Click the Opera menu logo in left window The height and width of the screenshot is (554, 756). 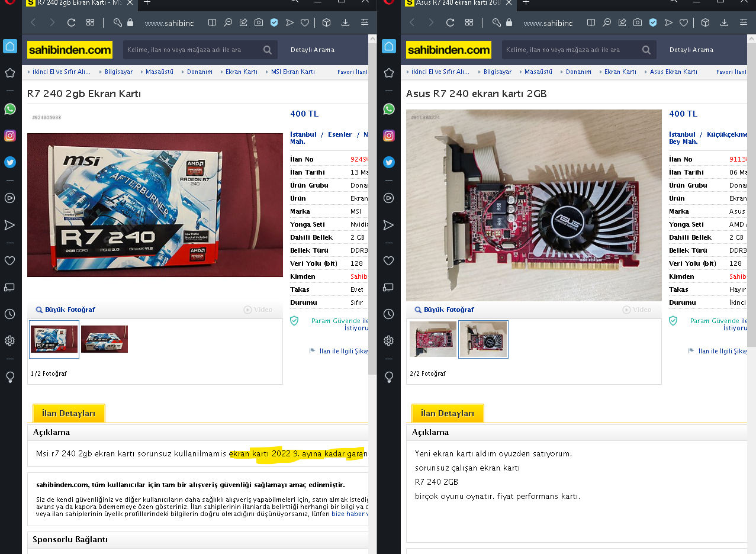tap(10, 3)
